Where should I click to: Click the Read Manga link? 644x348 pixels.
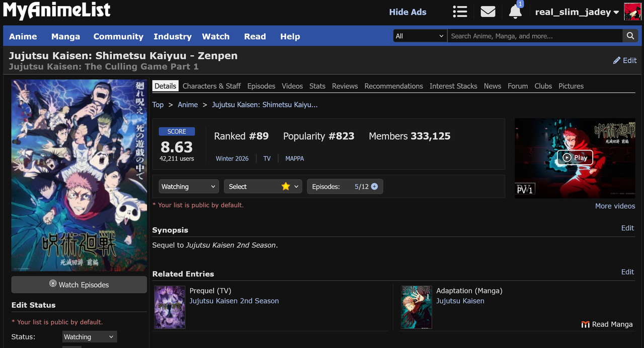(607, 324)
